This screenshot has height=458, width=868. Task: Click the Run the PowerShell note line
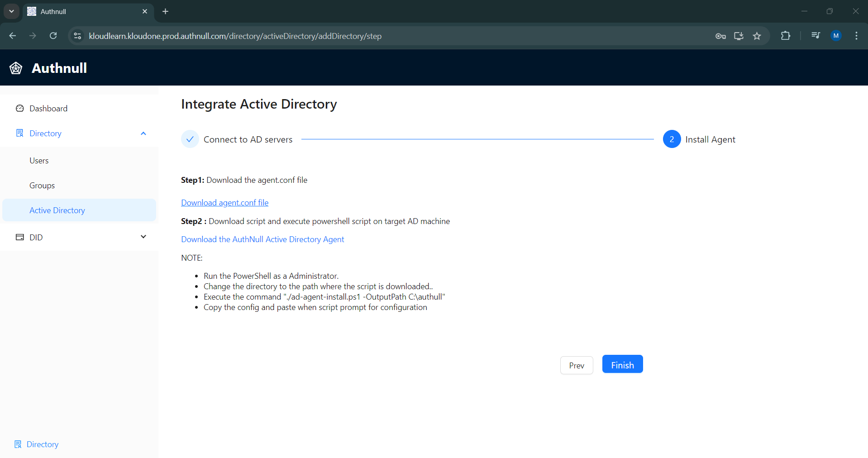tap(271, 276)
